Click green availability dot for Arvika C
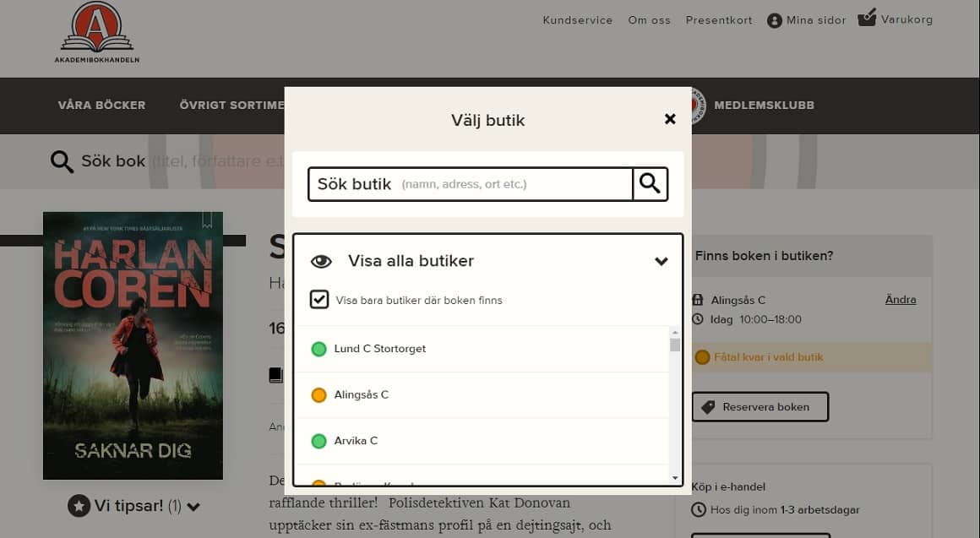980x538 pixels. point(318,441)
